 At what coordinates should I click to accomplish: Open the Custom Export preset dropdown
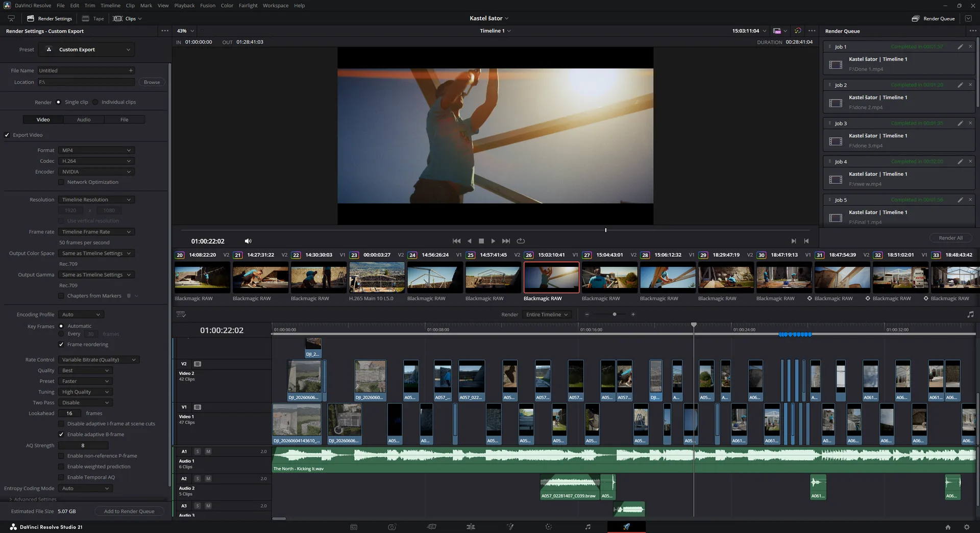pyautogui.click(x=87, y=50)
